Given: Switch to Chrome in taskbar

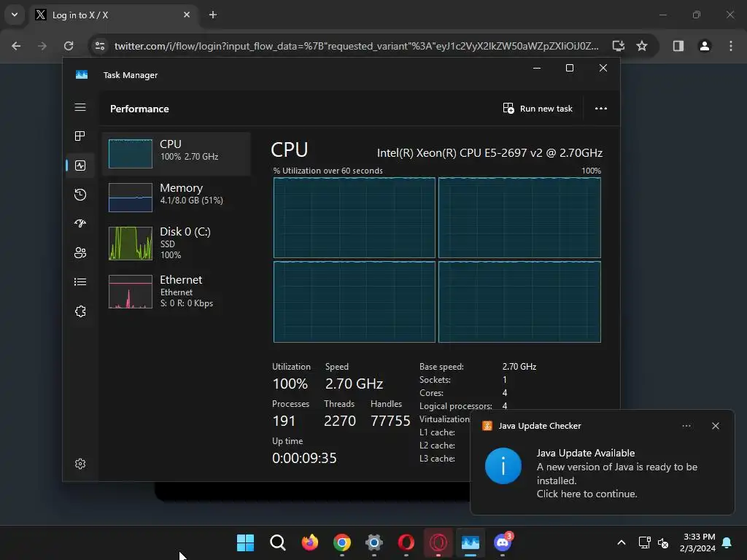Looking at the screenshot, I should tap(342, 542).
